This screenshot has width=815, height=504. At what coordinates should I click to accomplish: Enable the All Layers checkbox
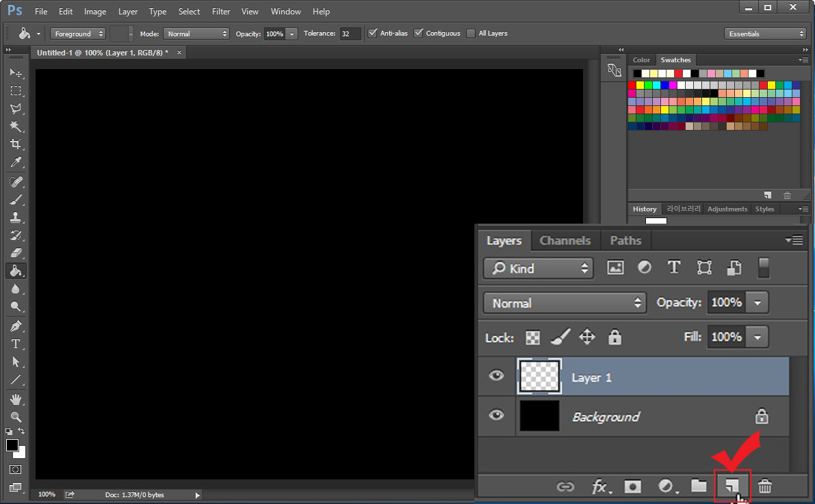pos(470,34)
